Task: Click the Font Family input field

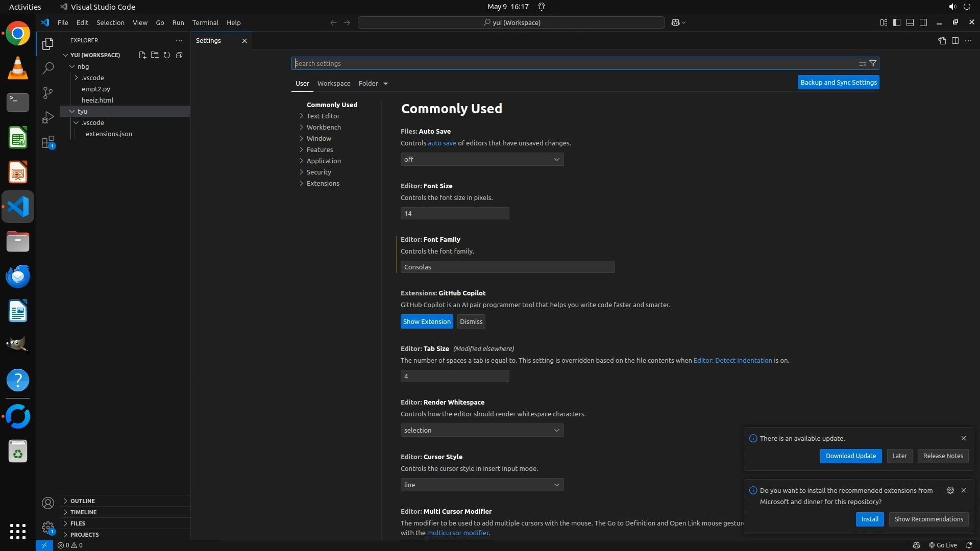Action: [507, 267]
